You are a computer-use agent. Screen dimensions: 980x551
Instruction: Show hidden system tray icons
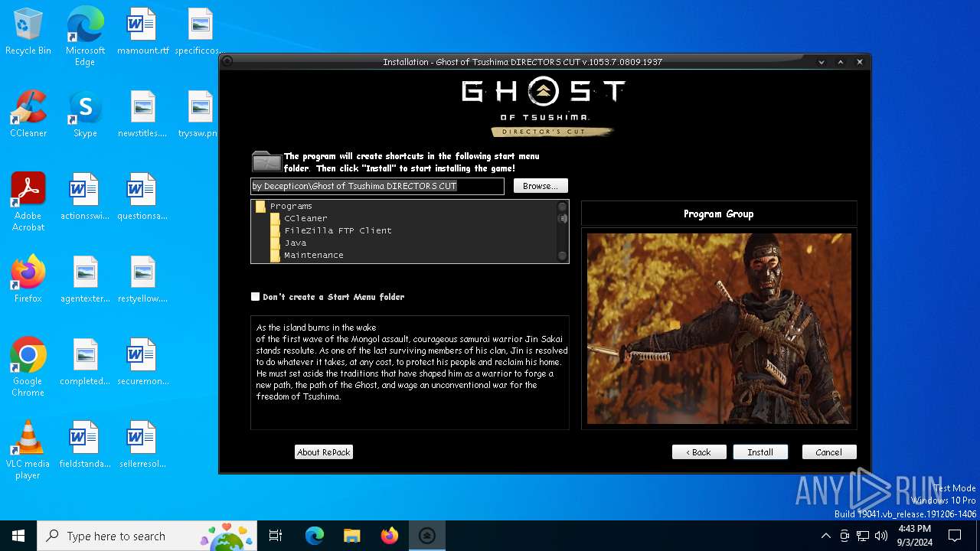pyautogui.click(x=825, y=536)
